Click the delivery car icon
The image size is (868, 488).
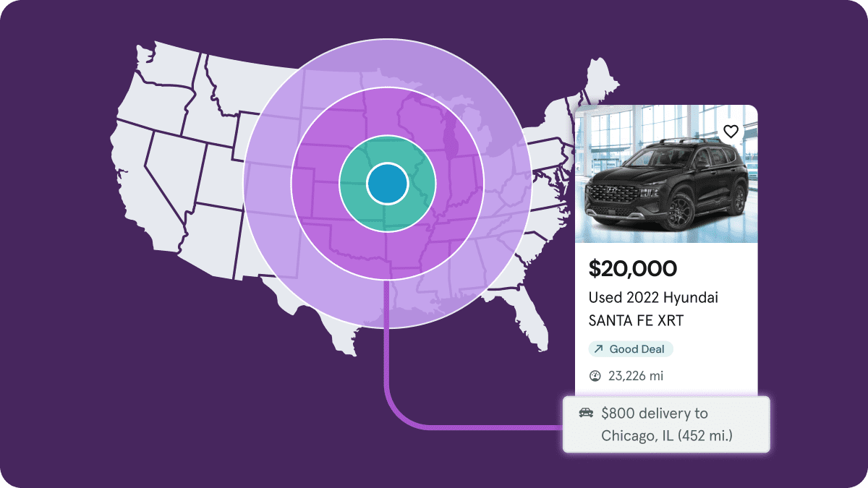(586, 414)
